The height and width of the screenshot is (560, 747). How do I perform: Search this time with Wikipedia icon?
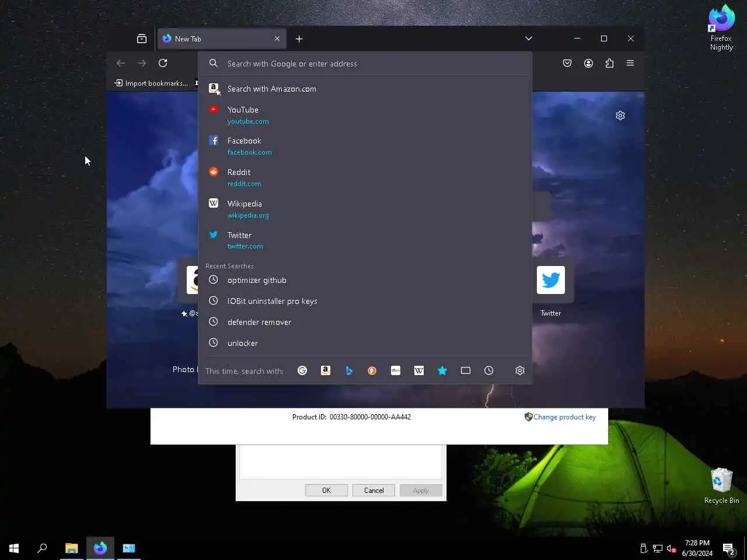[x=419, y=370]
